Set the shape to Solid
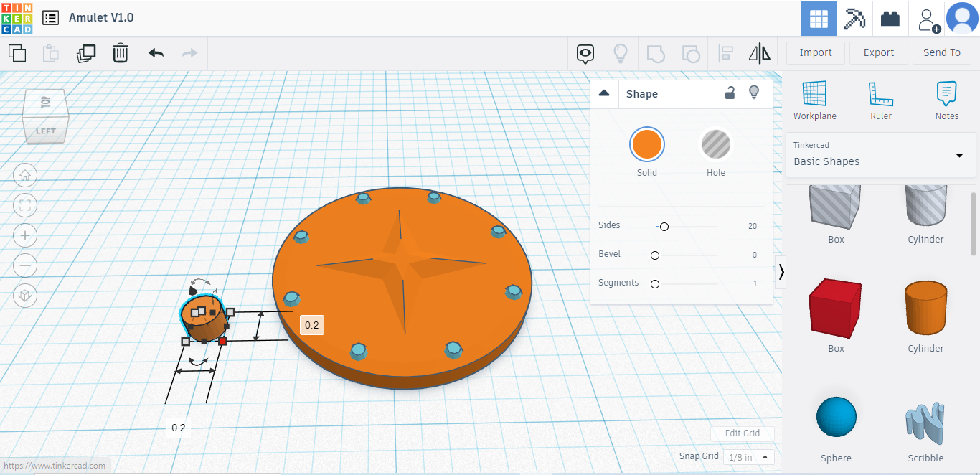This screenshot has height=475, width=980. [x=646, y=145]
